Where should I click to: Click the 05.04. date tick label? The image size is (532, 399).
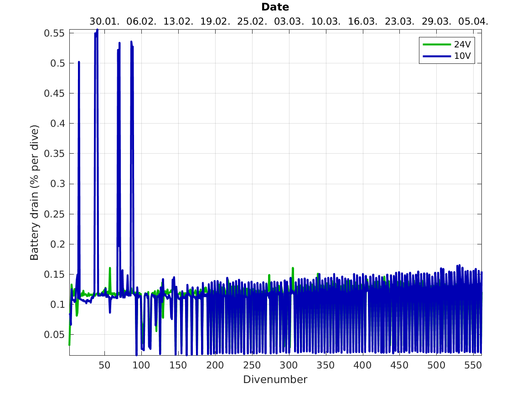point(473,22)
